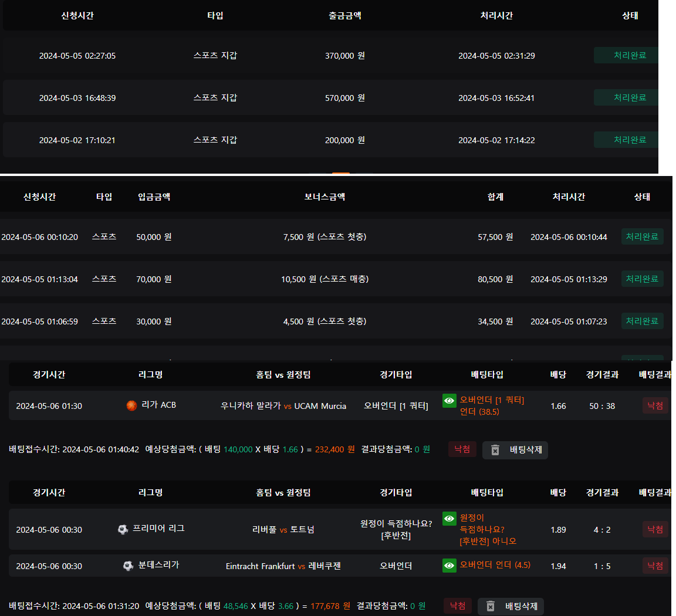Click 처리완료 status for the 370,000 원 withdrawal

(x=629, y=55)
